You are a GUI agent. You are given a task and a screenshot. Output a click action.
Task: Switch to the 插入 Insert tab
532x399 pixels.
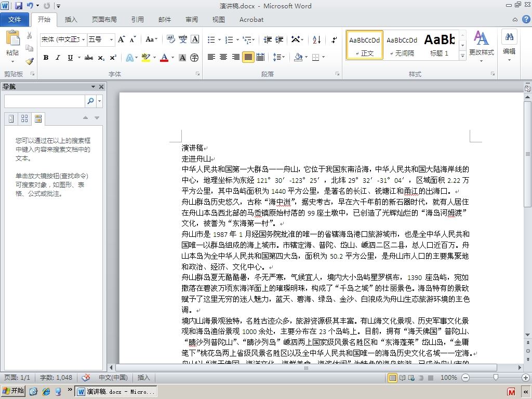[71, 20]
